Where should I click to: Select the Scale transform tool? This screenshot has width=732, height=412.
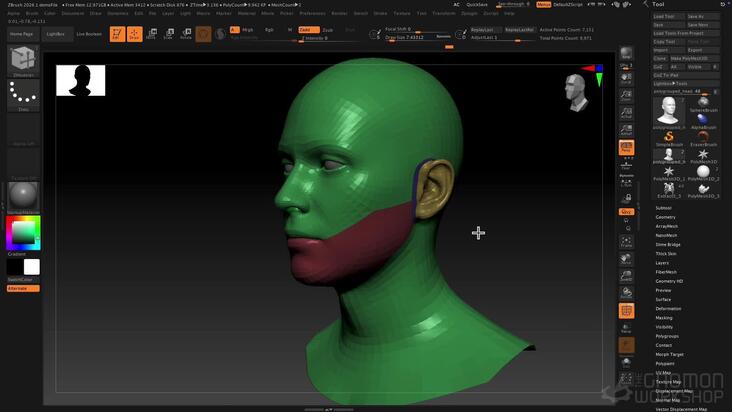(x=169, y=34)
